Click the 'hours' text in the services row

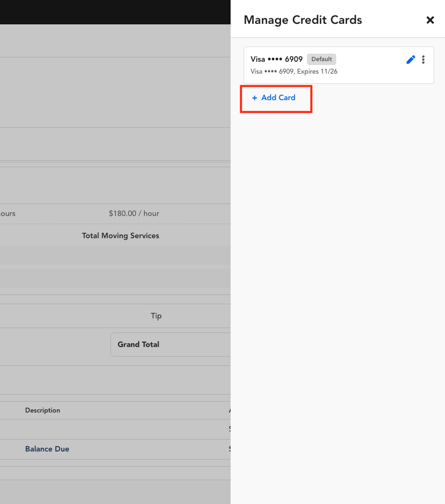point(8,213)
